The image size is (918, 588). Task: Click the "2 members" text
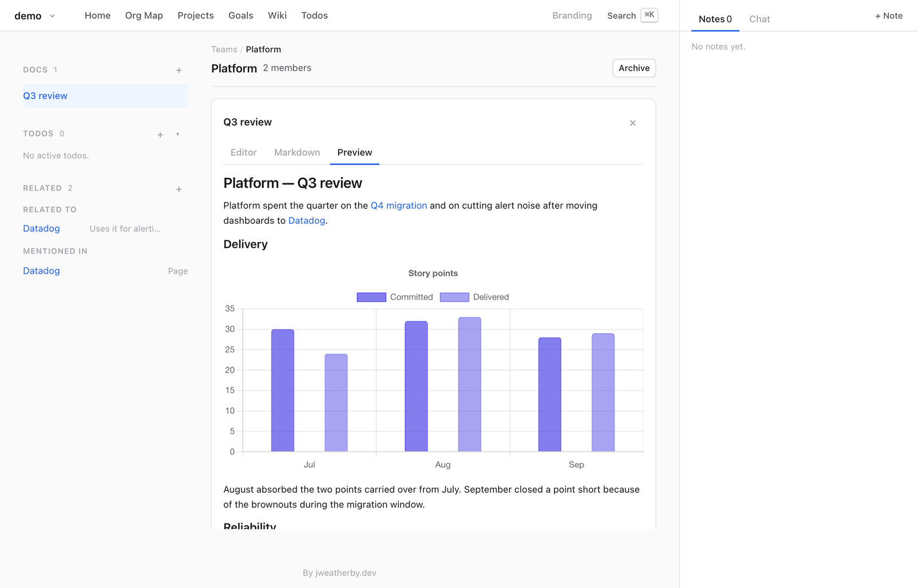[287, 68]
